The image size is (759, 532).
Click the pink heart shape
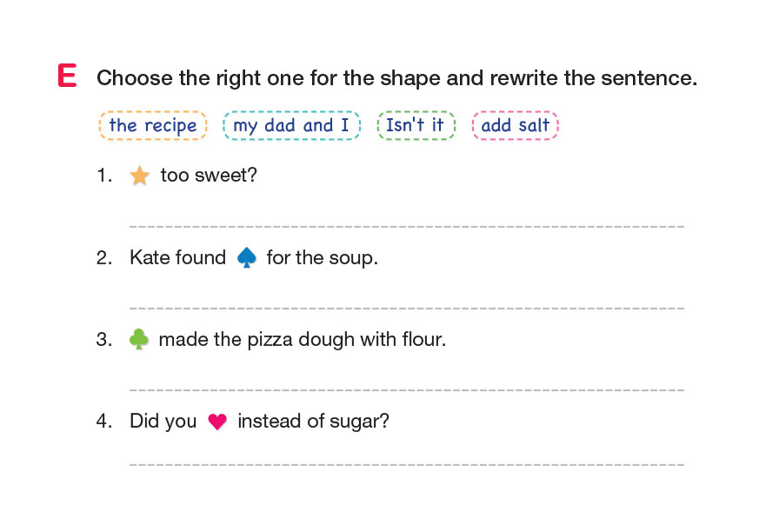tap(217, 422)
